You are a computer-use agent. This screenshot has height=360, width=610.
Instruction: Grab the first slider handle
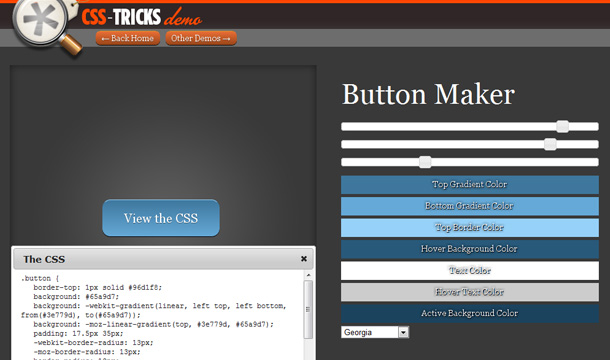(x=562, y=126)
